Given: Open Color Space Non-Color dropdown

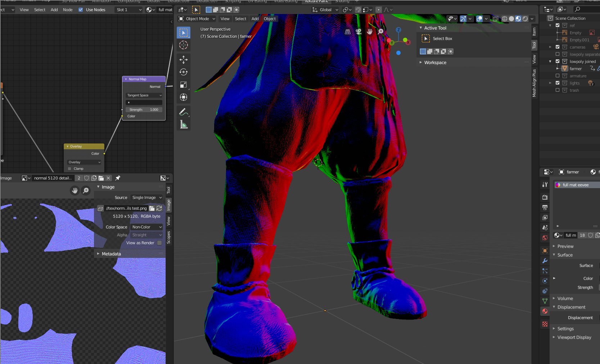Looking at the screenshot, I should (146, 227).
